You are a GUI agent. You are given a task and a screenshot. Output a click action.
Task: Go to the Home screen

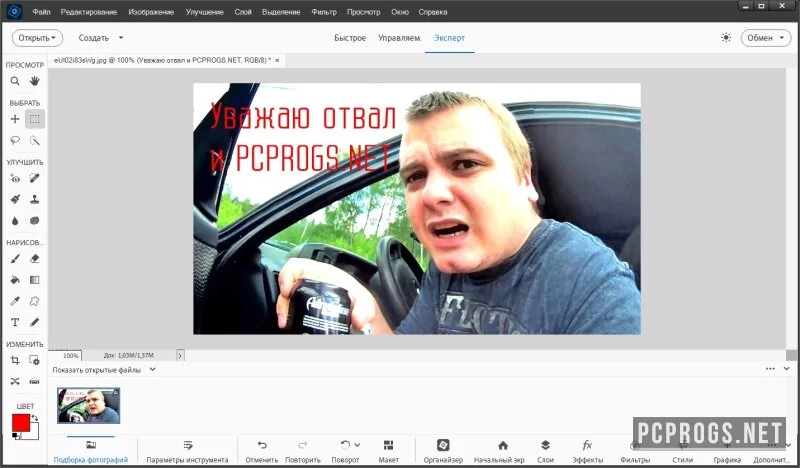[x=499, y=451]
